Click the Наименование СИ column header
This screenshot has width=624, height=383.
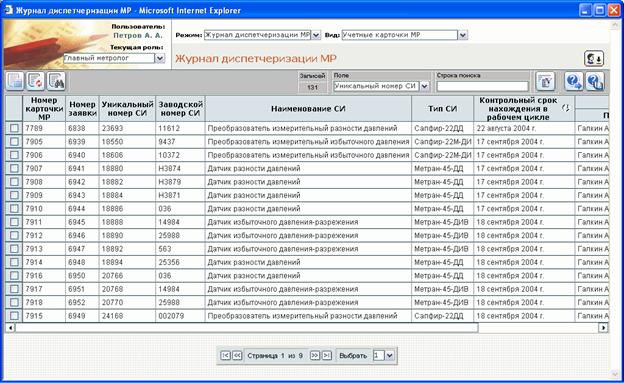pyautogui.click(x=308, y=109)
